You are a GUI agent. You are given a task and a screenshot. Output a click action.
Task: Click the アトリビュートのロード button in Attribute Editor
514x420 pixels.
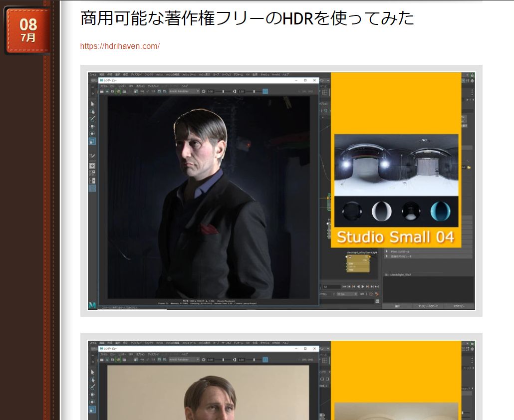tap(428, 306)
